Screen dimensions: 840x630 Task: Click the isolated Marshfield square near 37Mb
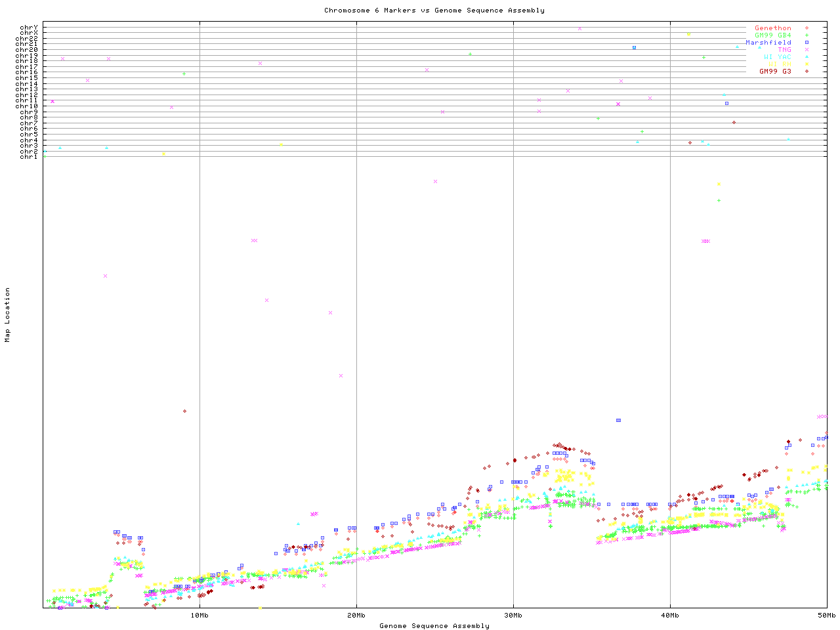[x=618, y=420]
